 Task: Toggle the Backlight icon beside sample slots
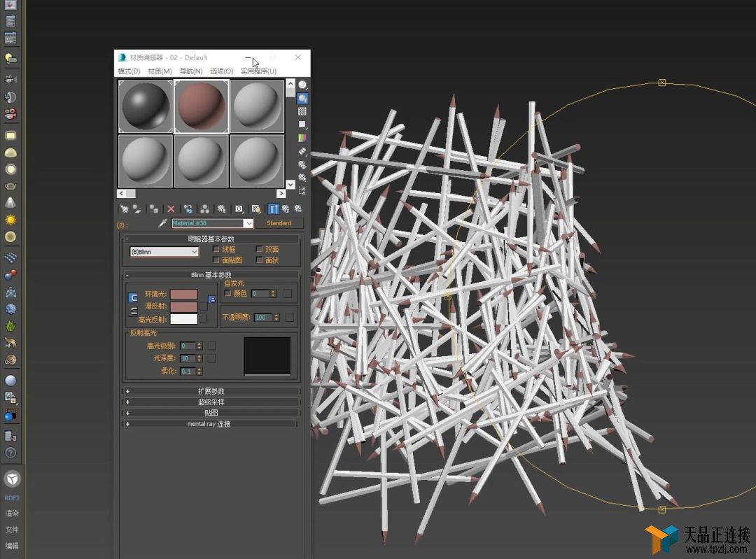(x=302, y=99)
